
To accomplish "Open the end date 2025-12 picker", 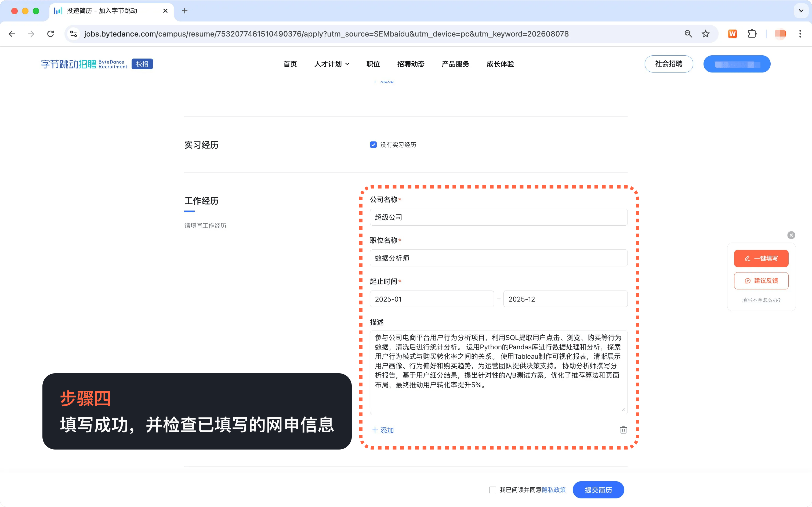I will point(565,299).
